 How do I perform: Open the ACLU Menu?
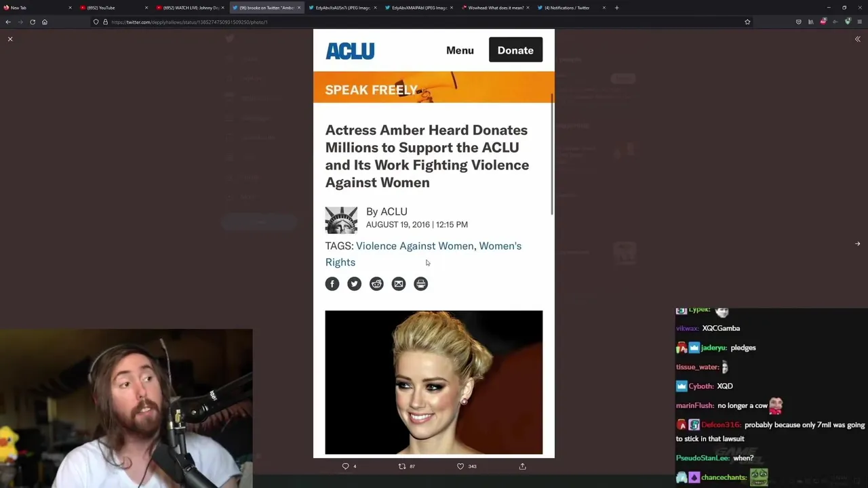[x=460, y=50]
